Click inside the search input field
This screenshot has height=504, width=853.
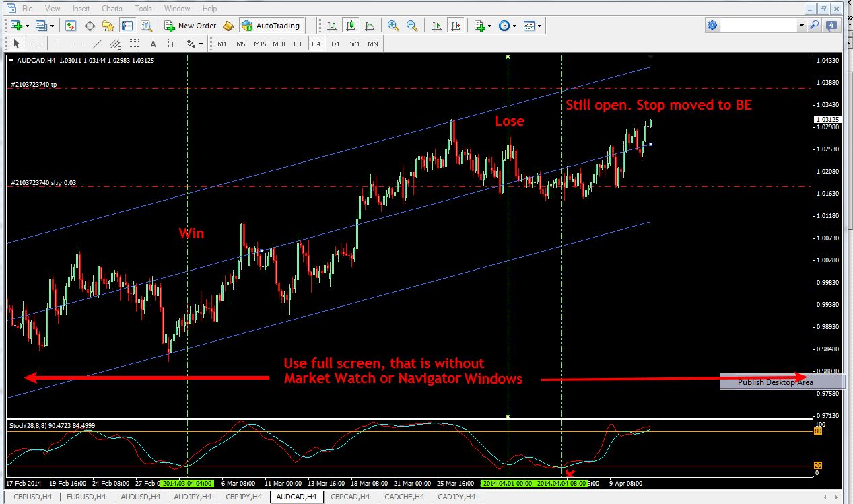[759, 26]
